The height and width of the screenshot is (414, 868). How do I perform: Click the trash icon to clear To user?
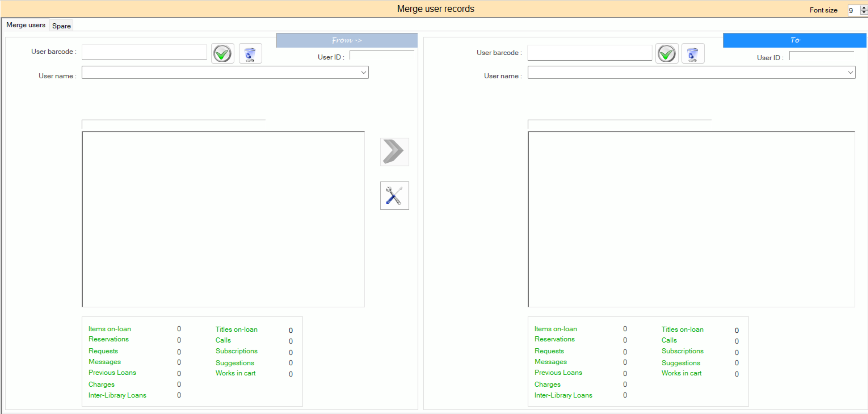click(x=693, y=53)
